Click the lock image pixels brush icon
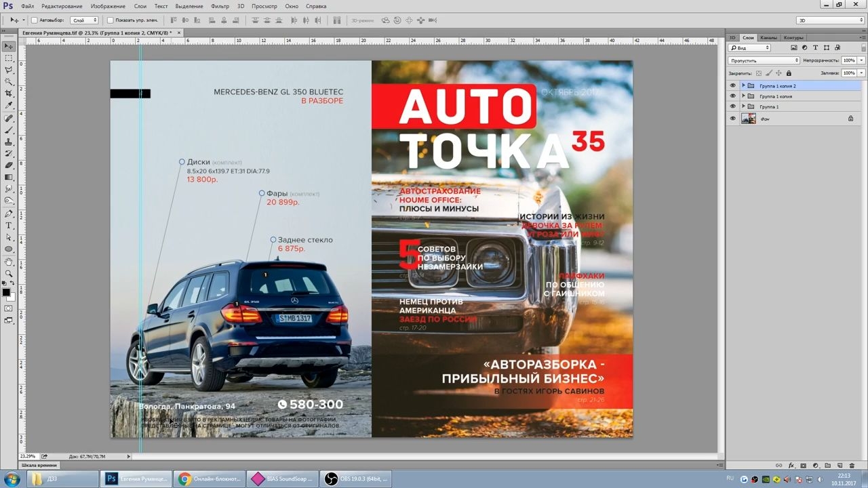 (769, 73)
